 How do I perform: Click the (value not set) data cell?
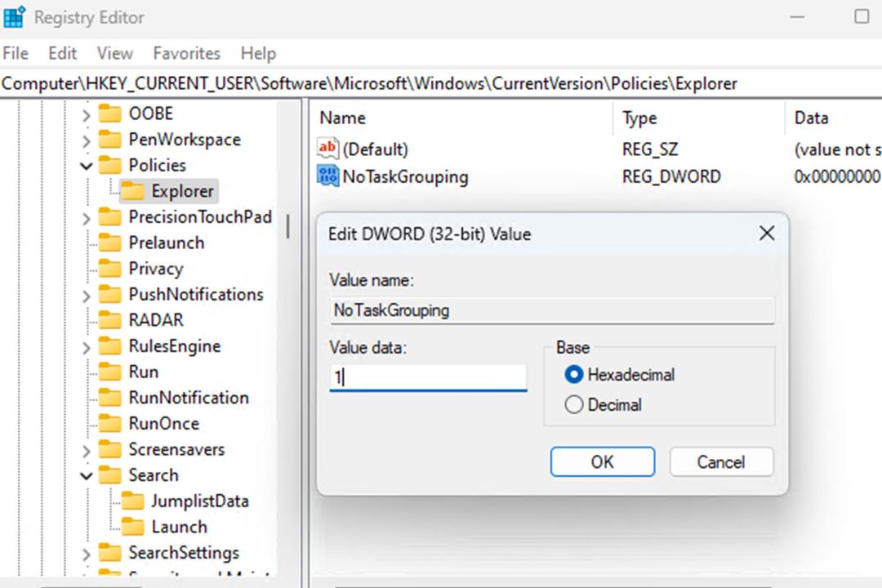838,149
